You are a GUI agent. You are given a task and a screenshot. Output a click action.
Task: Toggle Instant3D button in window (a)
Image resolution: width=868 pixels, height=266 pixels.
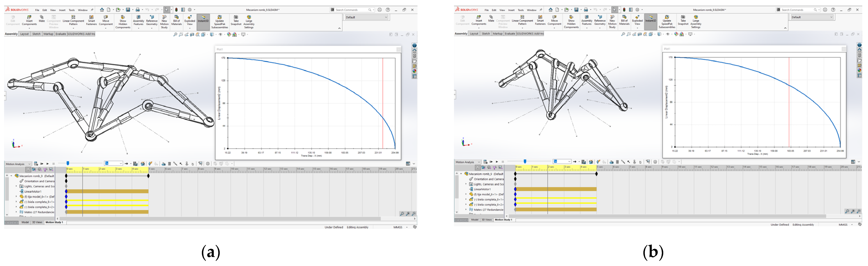tap(203, 18)
